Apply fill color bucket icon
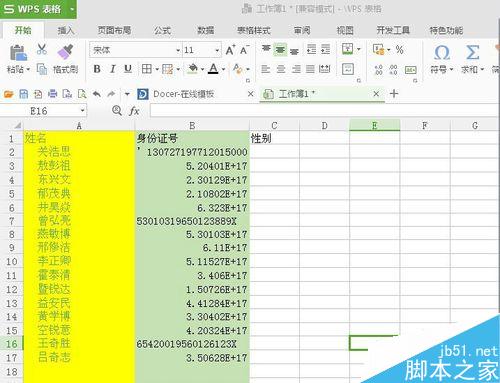Viewport: 500px width, 383px height. [x=192, y=69]
